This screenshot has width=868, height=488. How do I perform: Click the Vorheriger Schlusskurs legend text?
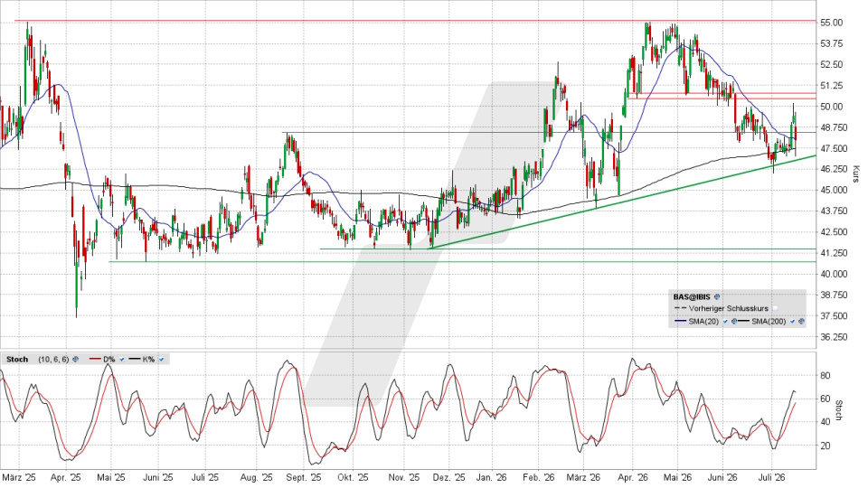(x=729, y=308)
